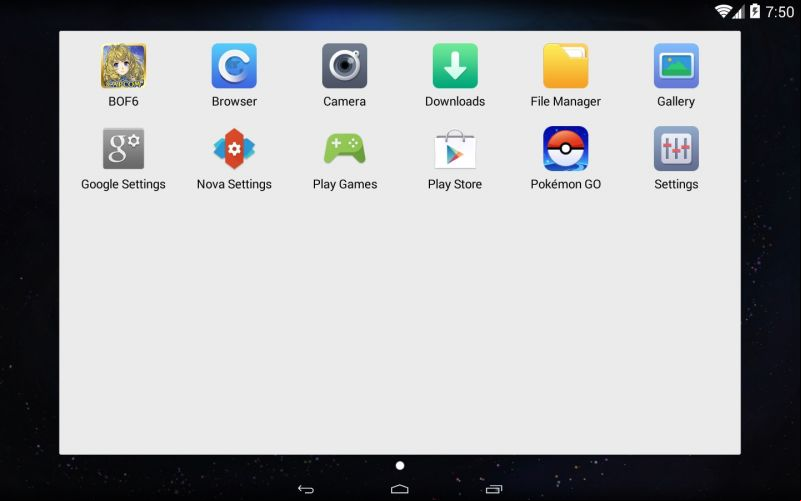Launch the BOF6 game app

[123, 66]
